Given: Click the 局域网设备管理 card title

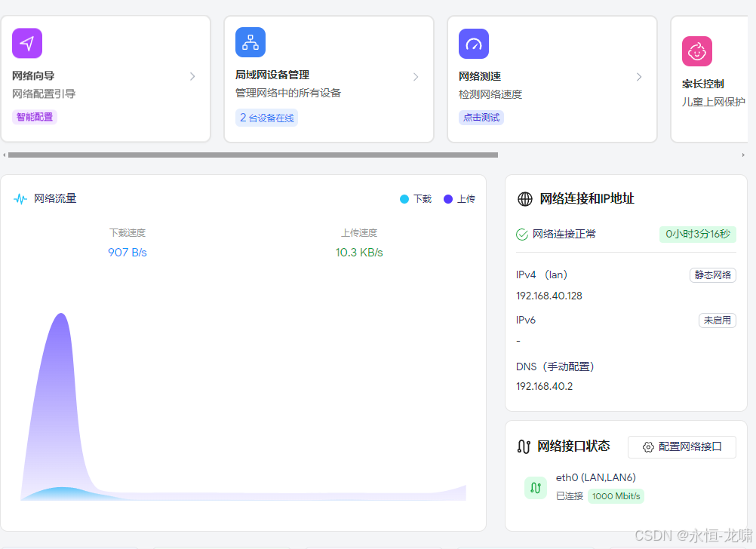Looking at the screenshot, I should point(272,75).
